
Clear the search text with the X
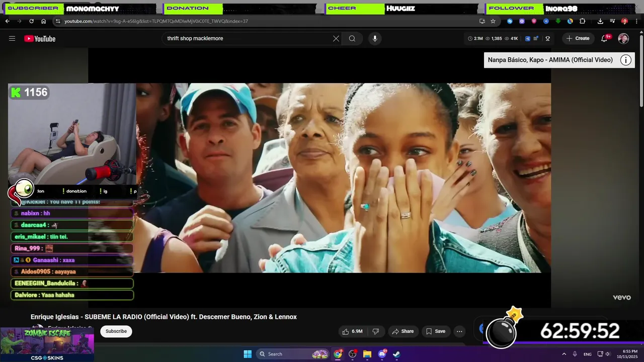336,38
